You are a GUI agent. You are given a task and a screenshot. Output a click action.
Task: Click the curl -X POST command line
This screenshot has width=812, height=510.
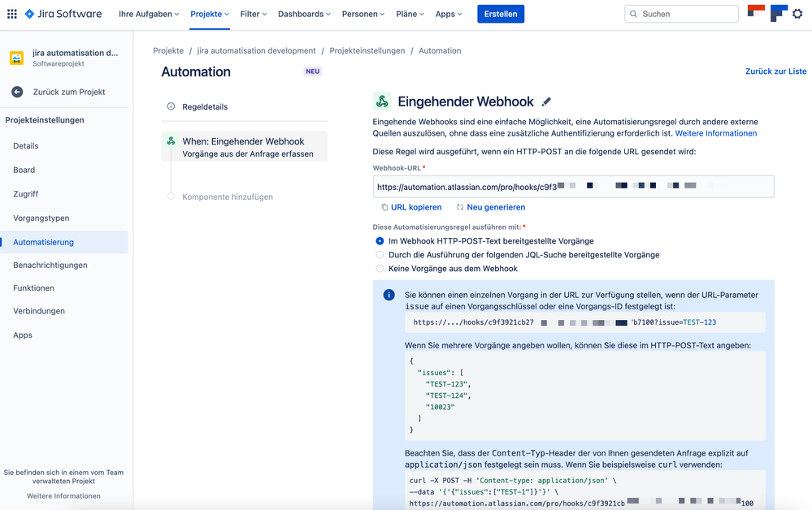click(513, 481)
